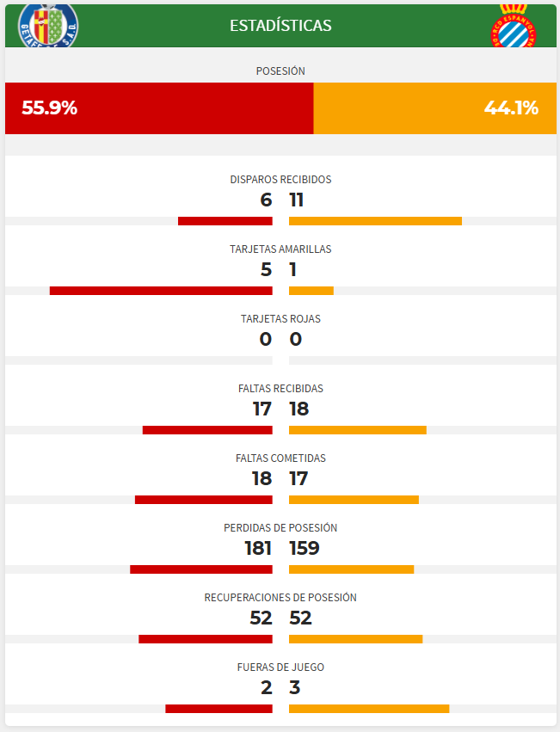The image size is (560, 732).
Task: Click the orange 44.1% possession bar
Action: point(434,108)
